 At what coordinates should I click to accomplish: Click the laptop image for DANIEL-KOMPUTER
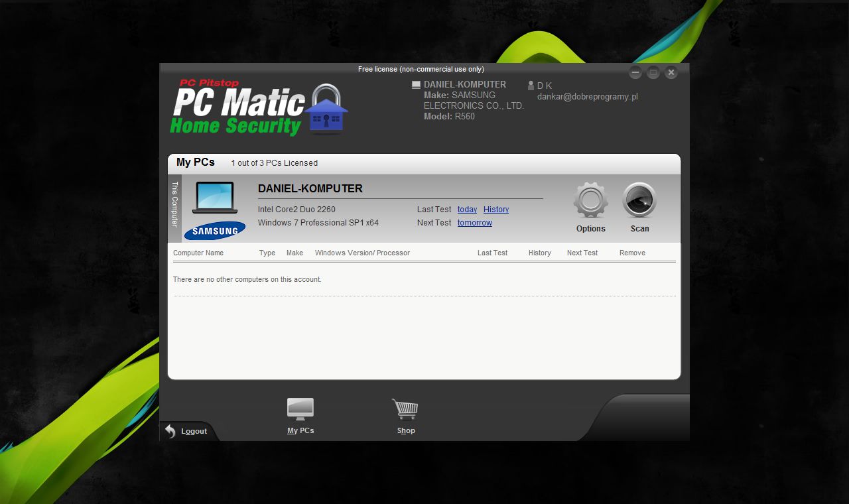click(x=214, y=197)
